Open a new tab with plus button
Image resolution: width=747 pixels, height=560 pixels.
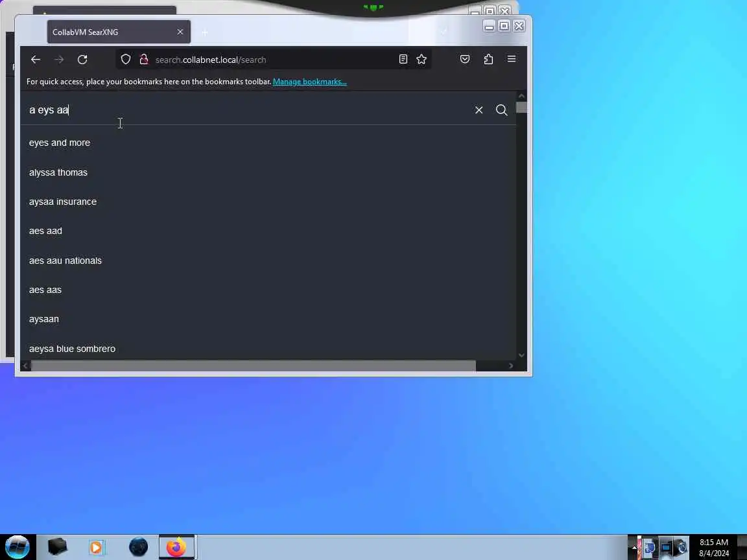(x=205, y=32)
